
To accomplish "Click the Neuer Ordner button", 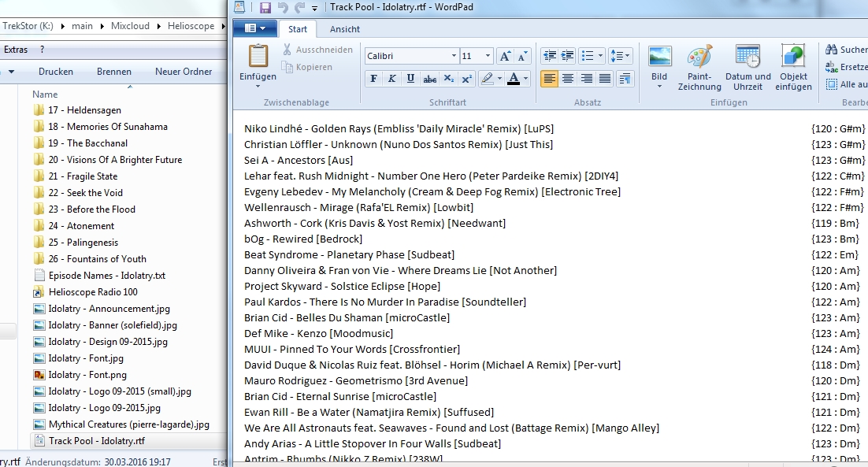I will coord(184,72).
